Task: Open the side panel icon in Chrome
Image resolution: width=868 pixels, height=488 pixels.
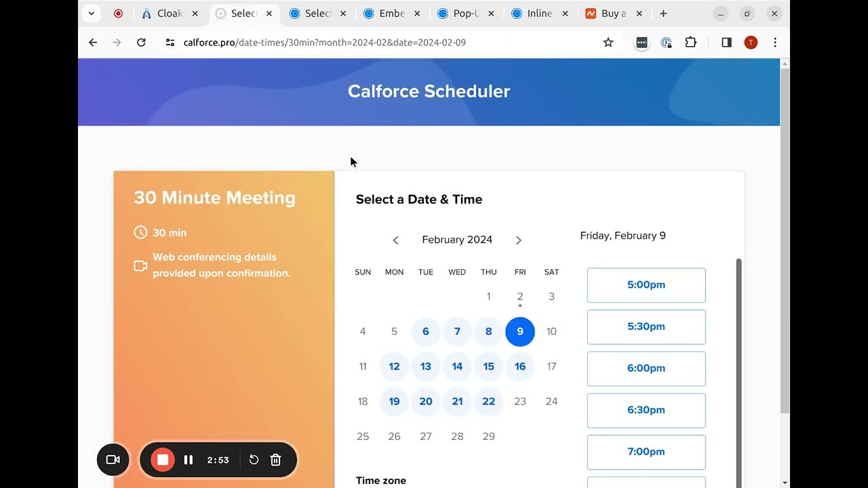Action: (726, 42)
